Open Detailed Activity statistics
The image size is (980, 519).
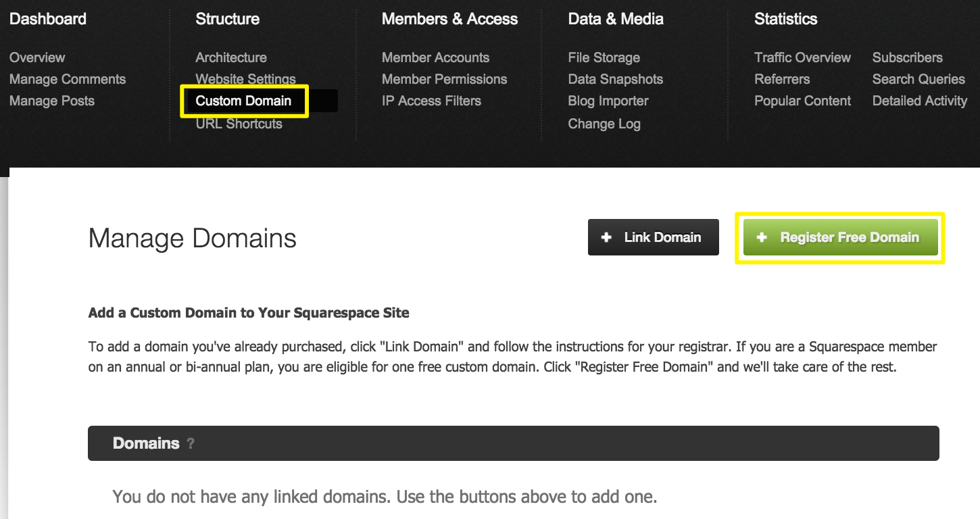click(x=919, y=101)
